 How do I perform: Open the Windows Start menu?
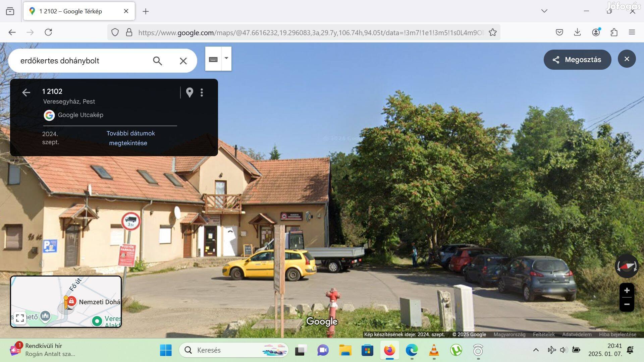tap(166, 350)
